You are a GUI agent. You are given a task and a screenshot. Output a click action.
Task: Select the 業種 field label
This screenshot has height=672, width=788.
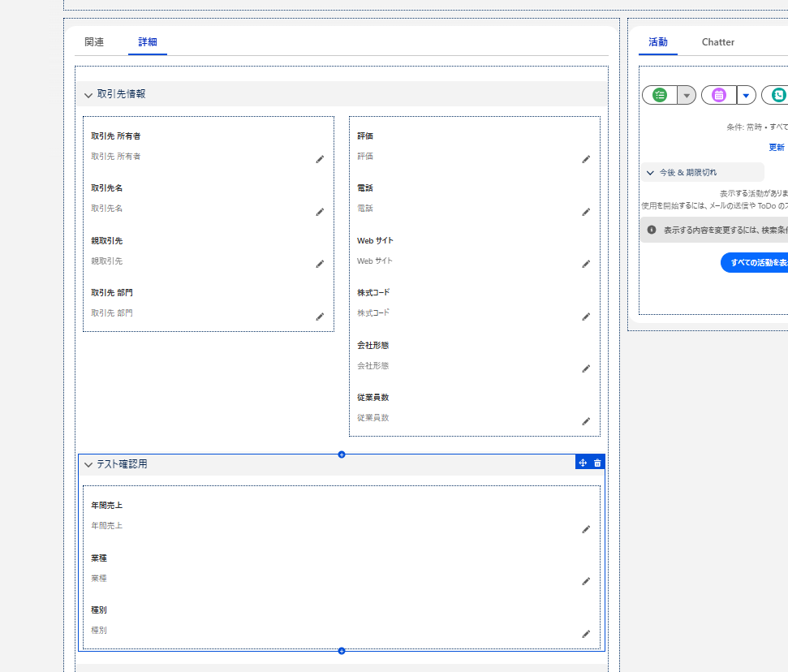coord(98,558)
